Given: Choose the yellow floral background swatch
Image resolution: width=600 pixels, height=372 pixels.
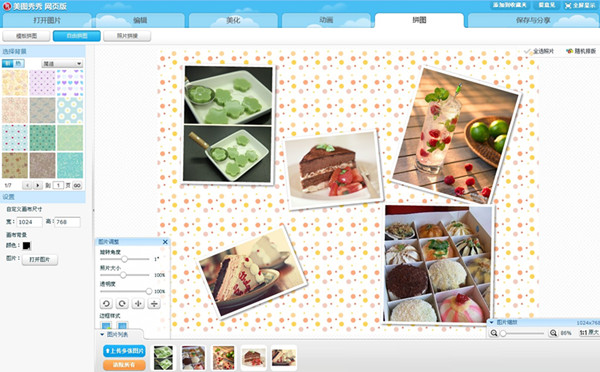Looking at the screenshot, I should [15, 83].
